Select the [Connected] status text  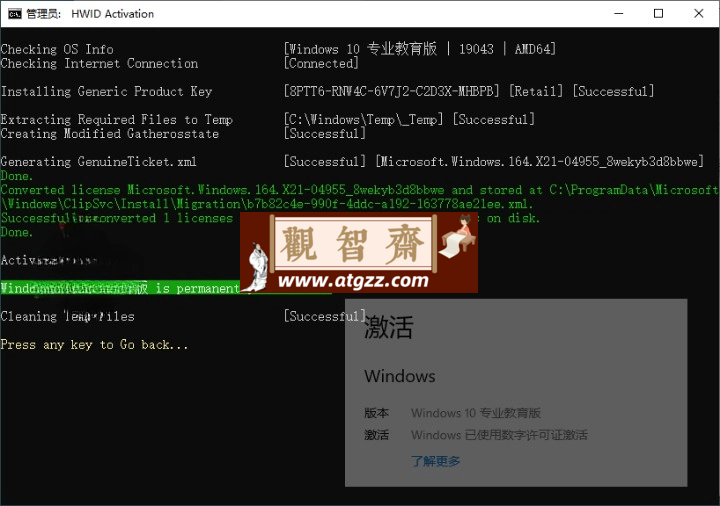pos(321,63)
